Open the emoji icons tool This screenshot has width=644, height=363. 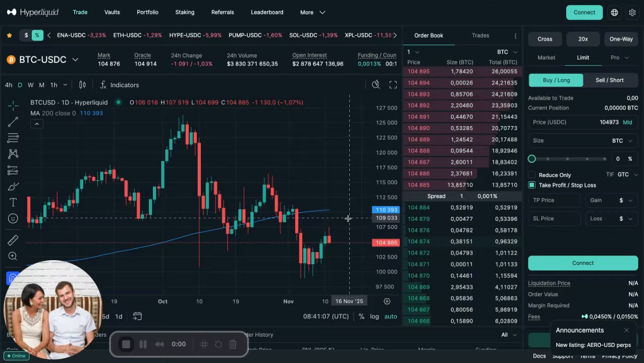pos(13,218)
